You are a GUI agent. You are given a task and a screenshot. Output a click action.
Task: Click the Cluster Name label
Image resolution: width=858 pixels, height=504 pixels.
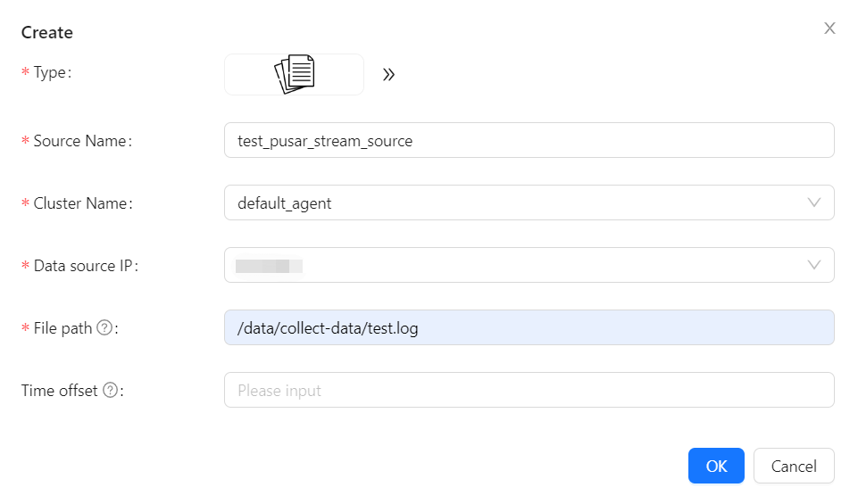80,203
